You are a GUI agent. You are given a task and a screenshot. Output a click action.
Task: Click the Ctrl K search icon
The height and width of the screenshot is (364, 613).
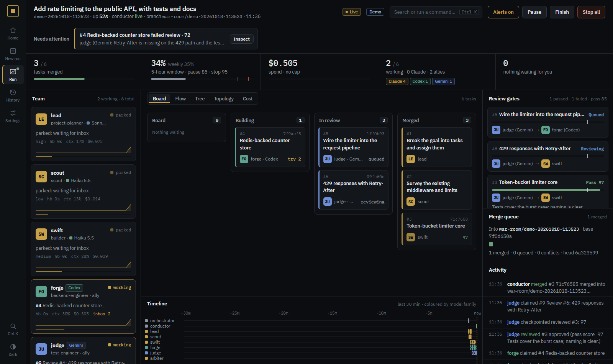click(x=13, y=329)
